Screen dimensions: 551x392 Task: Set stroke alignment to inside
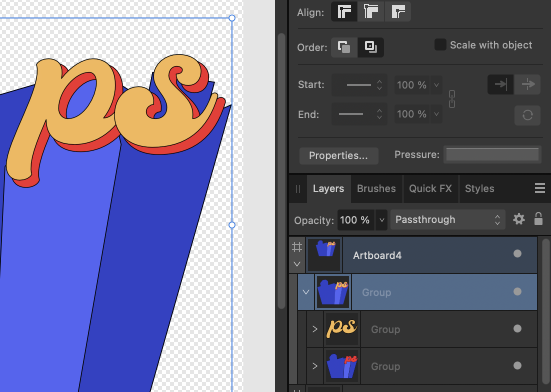coord(371,12)
